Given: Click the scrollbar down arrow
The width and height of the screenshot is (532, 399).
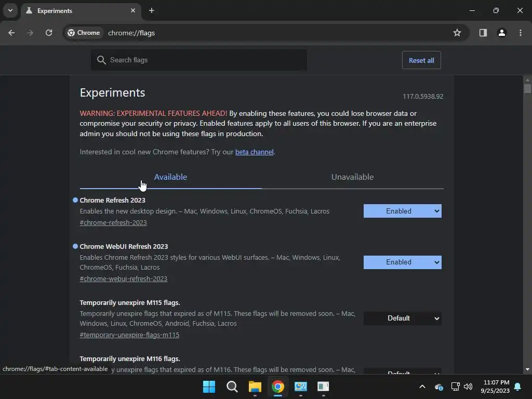Looking at the screenshot, I should click(527, 369).
